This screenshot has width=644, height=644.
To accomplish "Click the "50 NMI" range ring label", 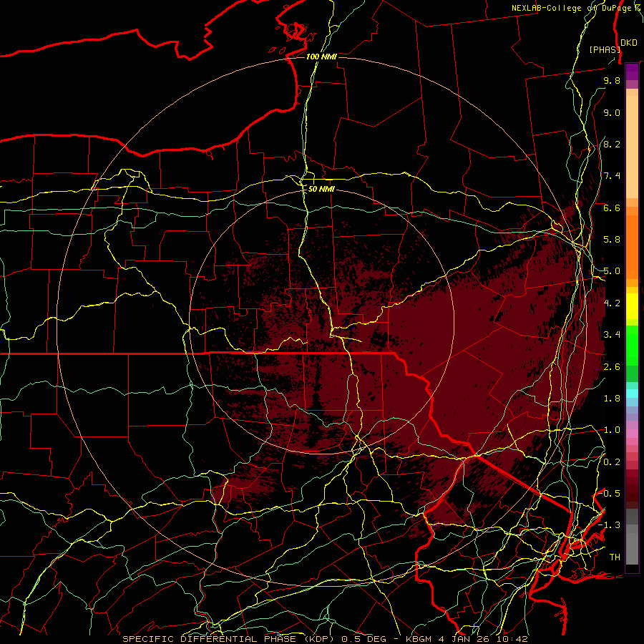I will [x=321, y=189].
